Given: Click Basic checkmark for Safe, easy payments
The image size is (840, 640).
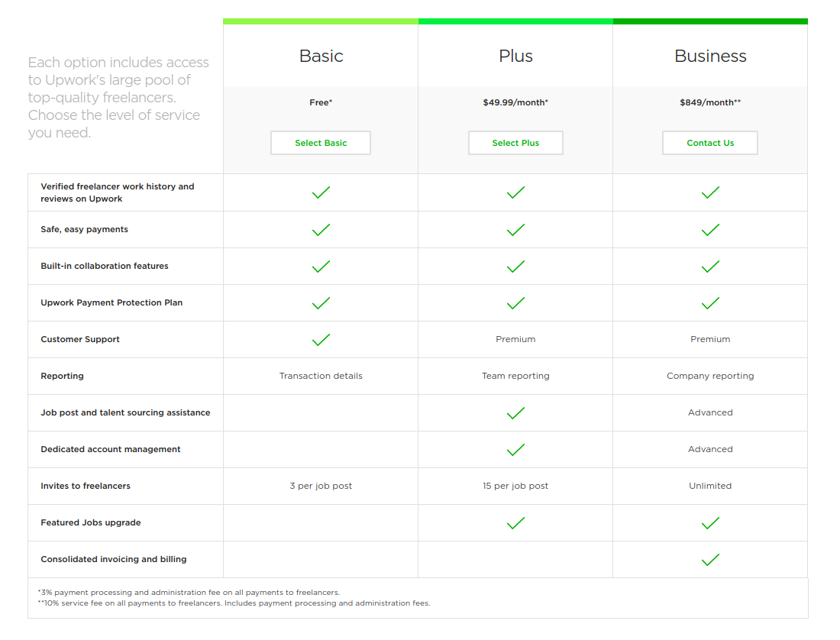Looking at the screenshot, I should pyautogui.click(x=321, y=230).
